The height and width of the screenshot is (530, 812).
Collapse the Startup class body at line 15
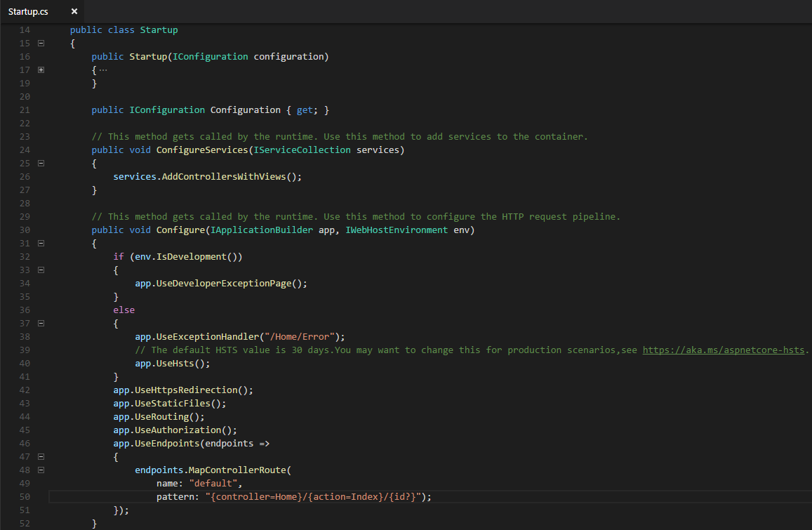point(41,43)
